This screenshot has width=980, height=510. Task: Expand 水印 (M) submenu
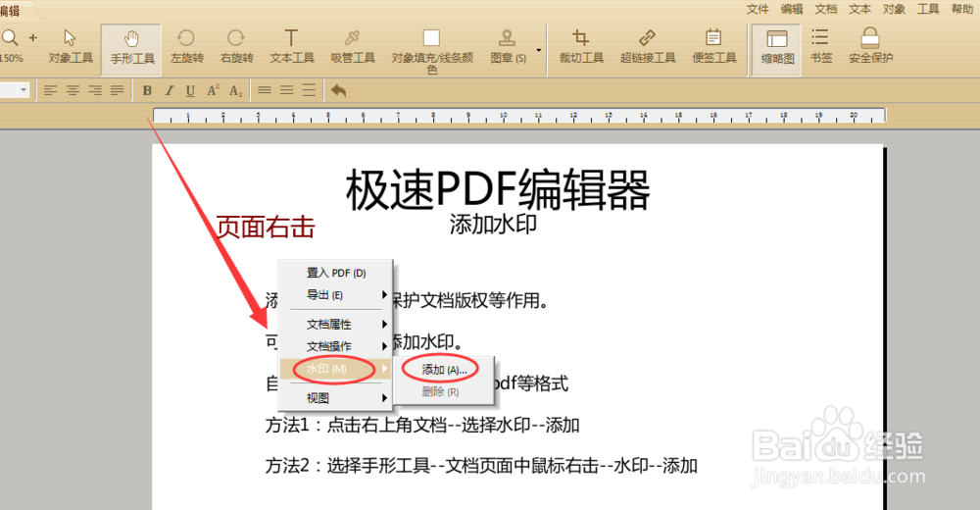tap(335, 369)
